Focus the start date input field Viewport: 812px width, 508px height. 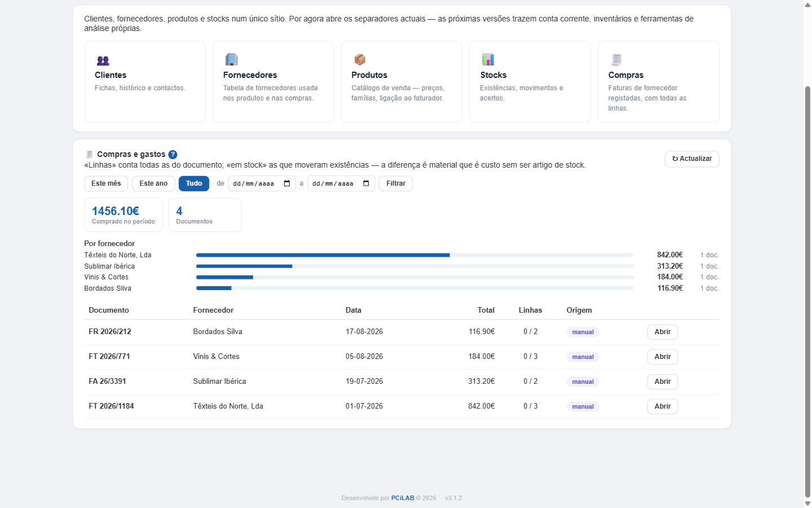262,183
